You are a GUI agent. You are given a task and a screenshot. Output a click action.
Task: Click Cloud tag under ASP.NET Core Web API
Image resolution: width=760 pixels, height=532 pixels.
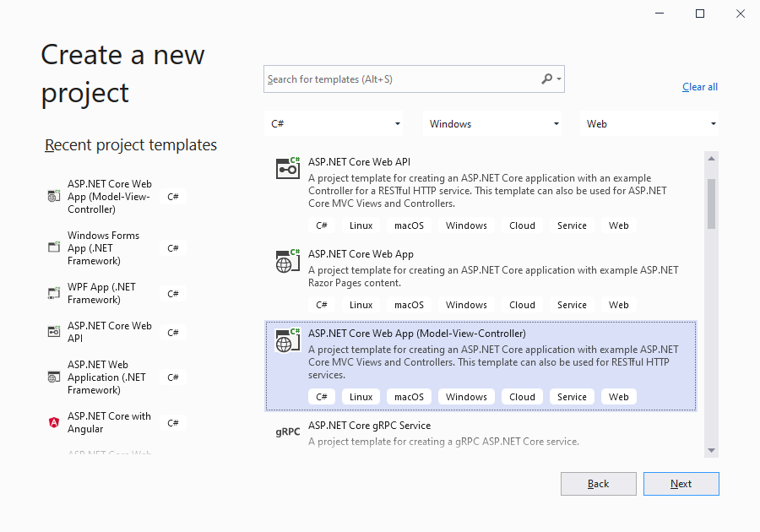(522, 225)
